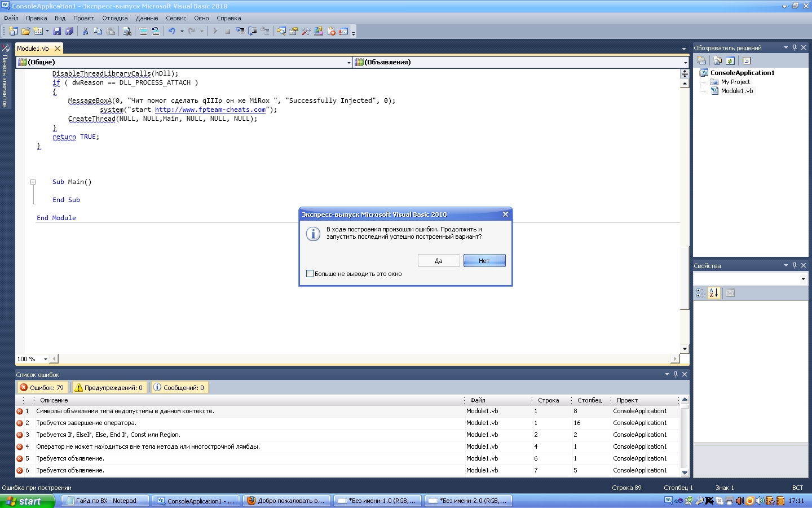The width and height of the screenshot is (812, 508).
Task: Switch Properties panel to categorized view
Action: point(701,293)
